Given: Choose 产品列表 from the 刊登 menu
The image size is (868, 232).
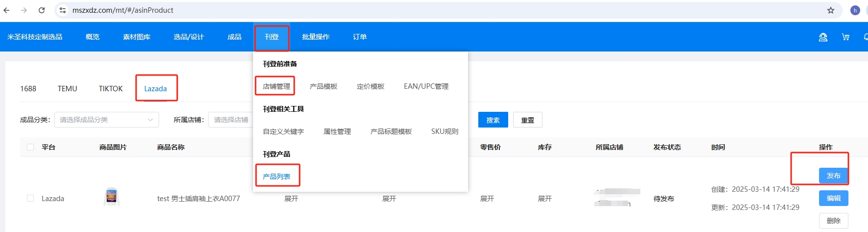Looking at the screenshot, I should [277, 177].
